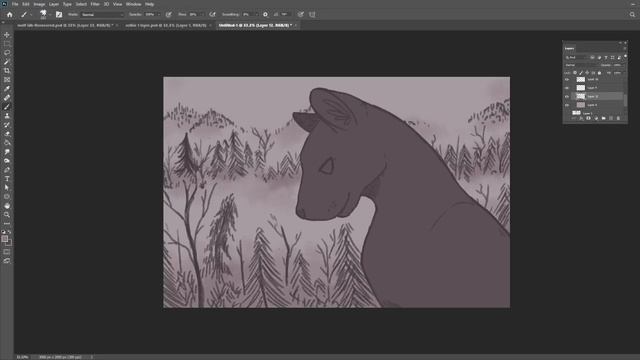Open the File menu
The width and height of the screenshot is (640, 360).
click(x=15, y=4)
